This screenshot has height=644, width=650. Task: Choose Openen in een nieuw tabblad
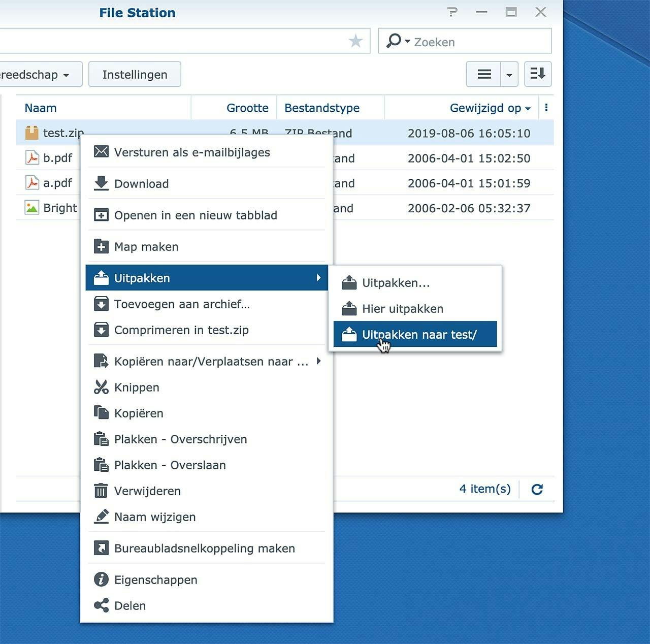point(207,215)
